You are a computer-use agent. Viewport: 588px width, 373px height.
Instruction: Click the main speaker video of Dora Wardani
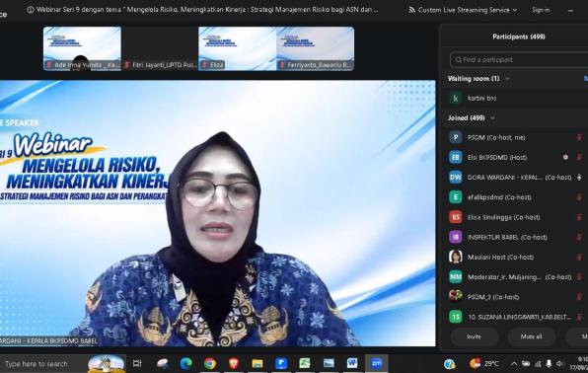217,213
